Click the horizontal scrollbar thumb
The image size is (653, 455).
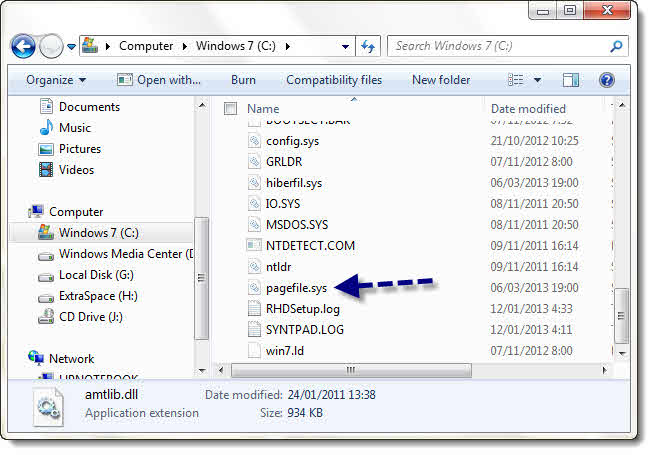click(351, 370)
